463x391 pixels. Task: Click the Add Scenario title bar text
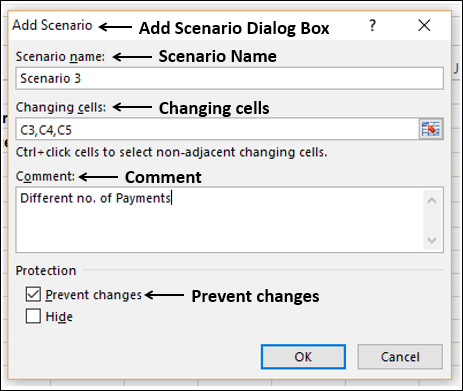[x=52, y=25]
